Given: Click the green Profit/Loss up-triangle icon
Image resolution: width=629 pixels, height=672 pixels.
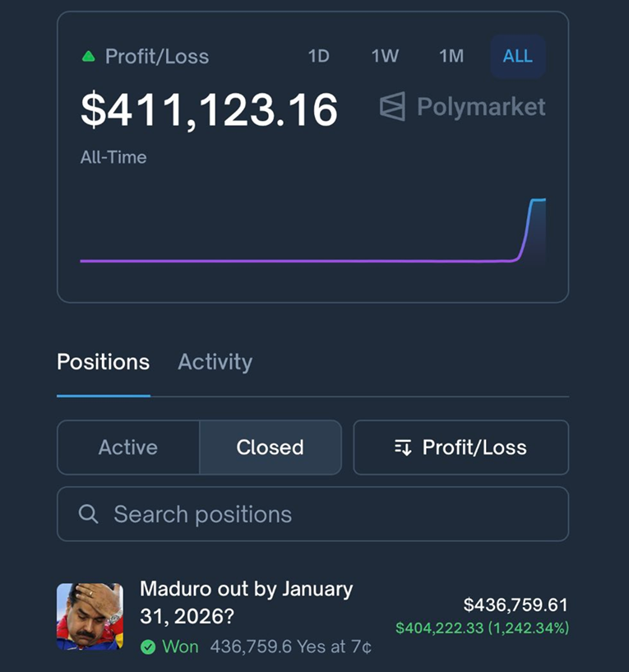Looking at the screenshot, I should click(x=89, y=57).
